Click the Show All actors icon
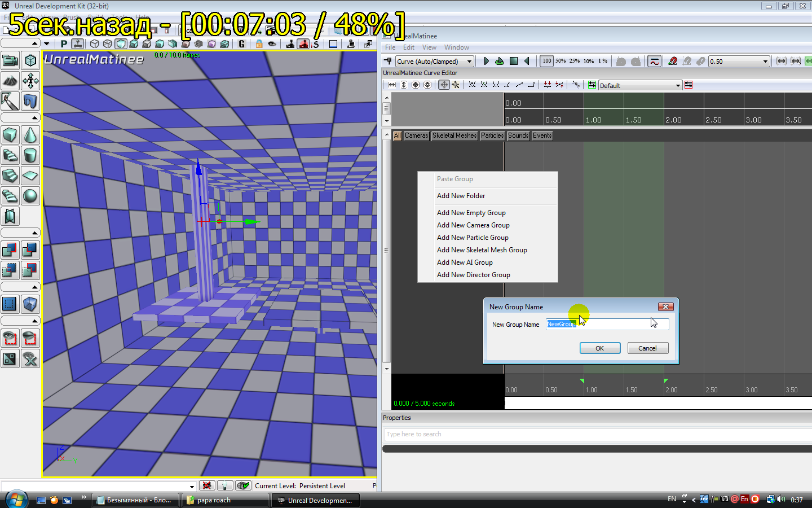The width and height of the screenshot is (812, 508). [30, 358]
